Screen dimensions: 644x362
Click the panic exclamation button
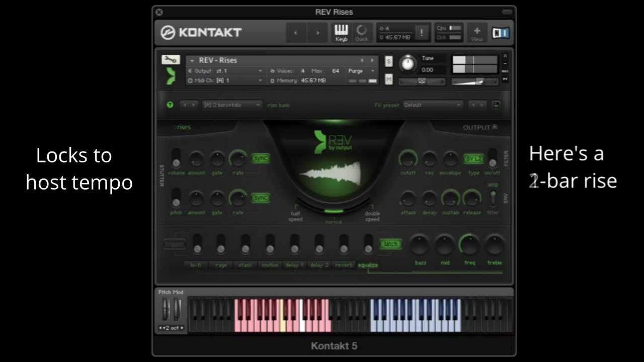(x=422, y=33)
